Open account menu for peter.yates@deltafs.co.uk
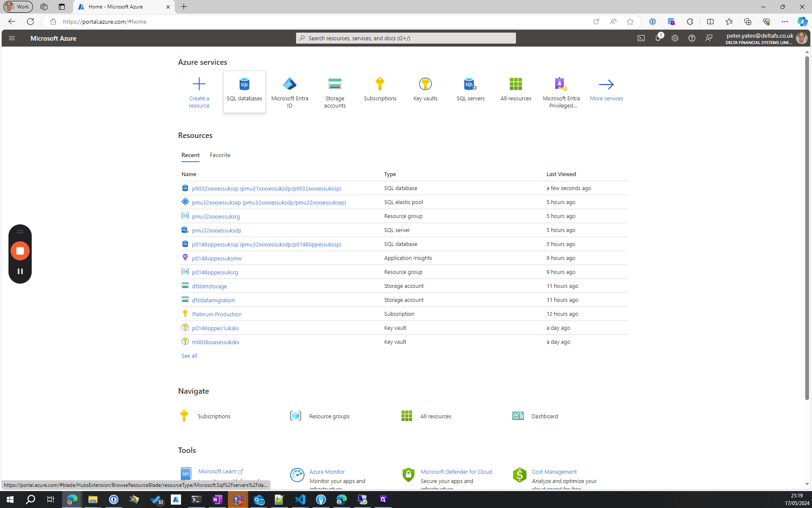Image resolution: width=812 pixels, height=508 pixels. (766, 38)
